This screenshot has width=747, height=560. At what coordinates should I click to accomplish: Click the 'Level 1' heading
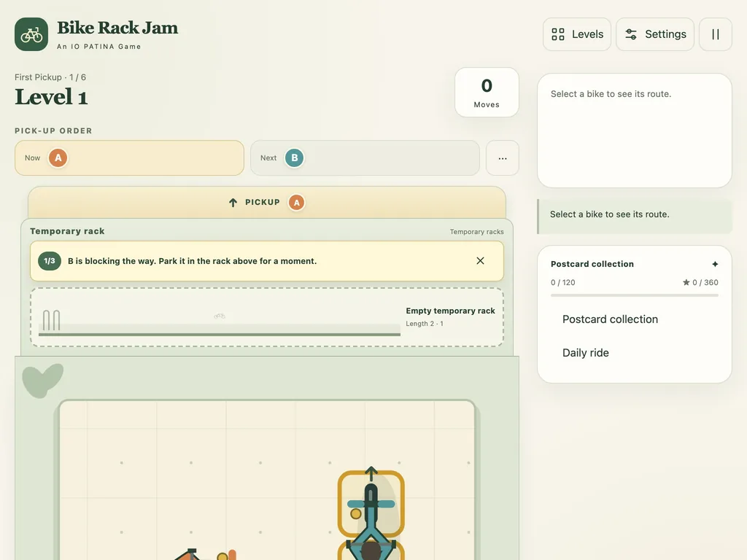click(x=51, y=97)
